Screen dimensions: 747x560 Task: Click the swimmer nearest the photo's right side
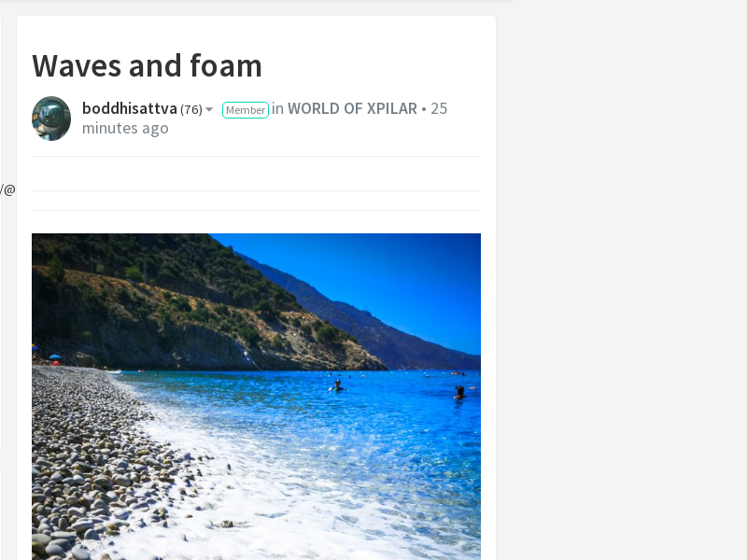point(459,392)
